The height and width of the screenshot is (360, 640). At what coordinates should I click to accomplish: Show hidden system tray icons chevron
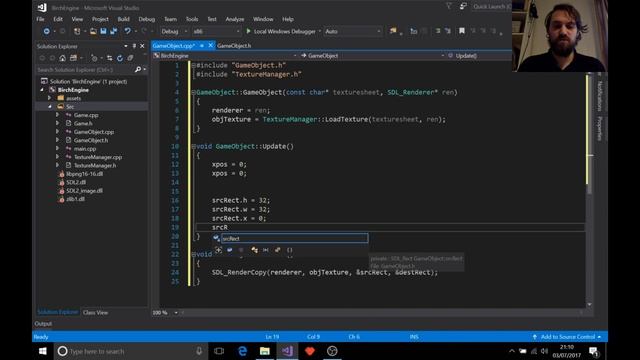click(512, 351)
